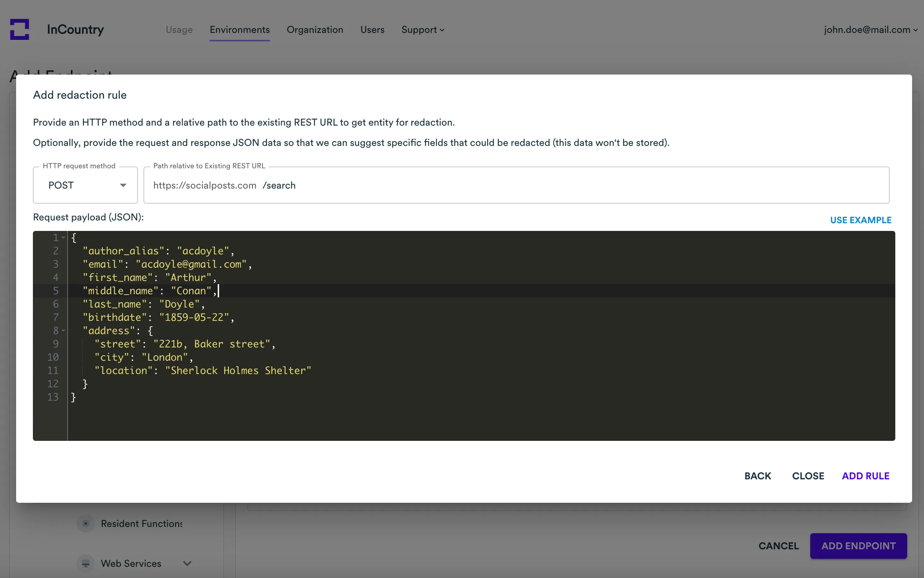Click the Web Services monitor icon
Viewport: 924px width, 578px height.
[86, 563]
